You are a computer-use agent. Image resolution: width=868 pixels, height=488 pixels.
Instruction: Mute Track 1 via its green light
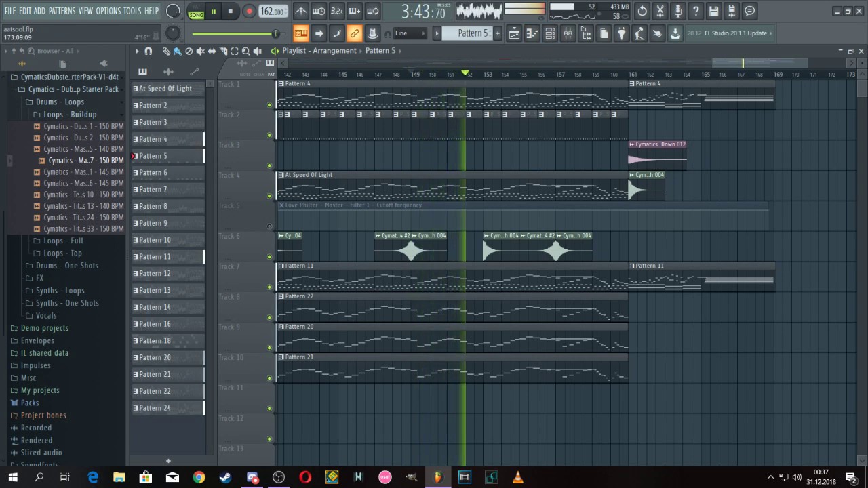[269, 105]
